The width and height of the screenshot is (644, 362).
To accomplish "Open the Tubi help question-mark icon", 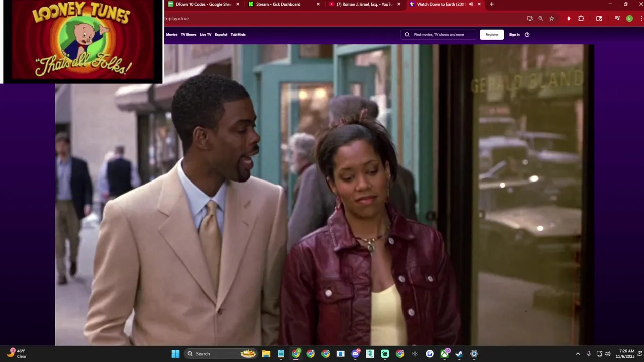I will click(x=527, y=35).
